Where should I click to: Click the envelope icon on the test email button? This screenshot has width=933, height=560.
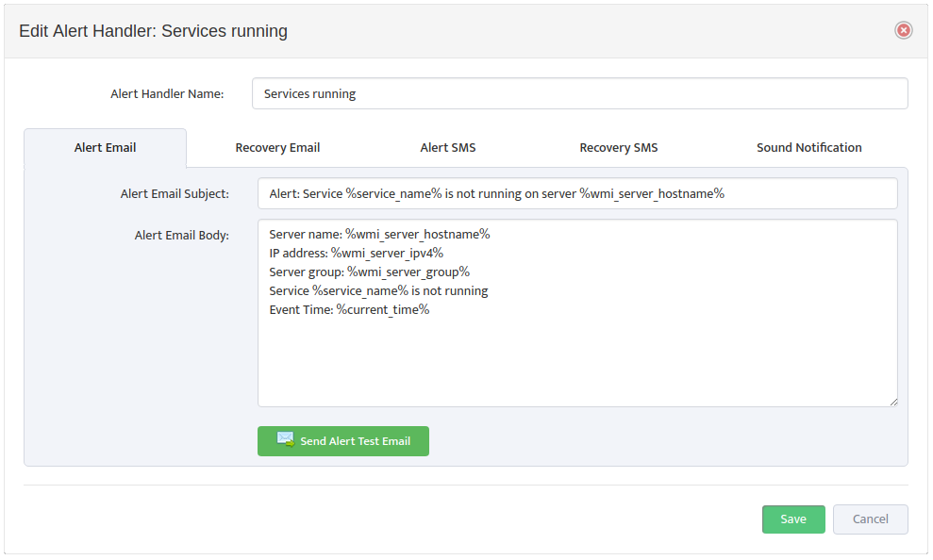(x=285, y=439)
